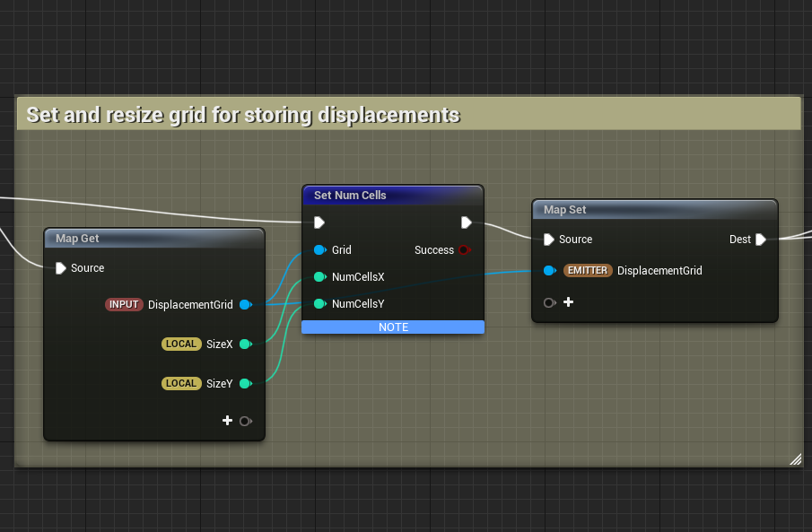Click the SizeY output pin
The width and height of the screenshot is (812, 532).
246,383
